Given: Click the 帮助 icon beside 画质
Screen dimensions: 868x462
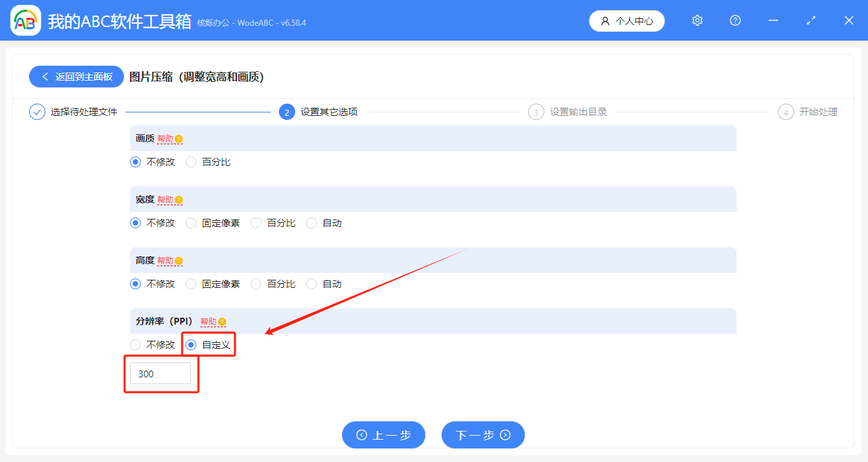Looking at the screenshot, I should pyautogui.click(x=178, y=138).
